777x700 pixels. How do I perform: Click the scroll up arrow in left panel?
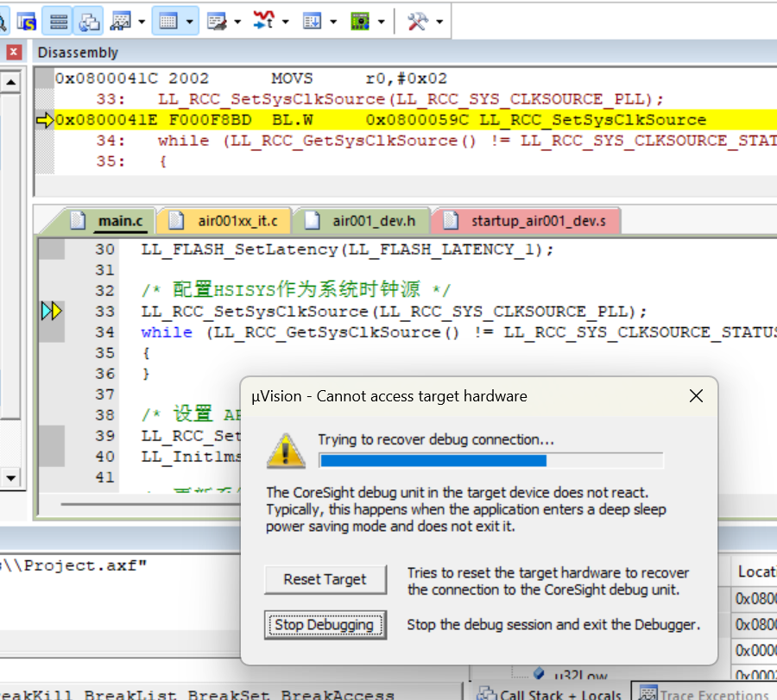11,82
